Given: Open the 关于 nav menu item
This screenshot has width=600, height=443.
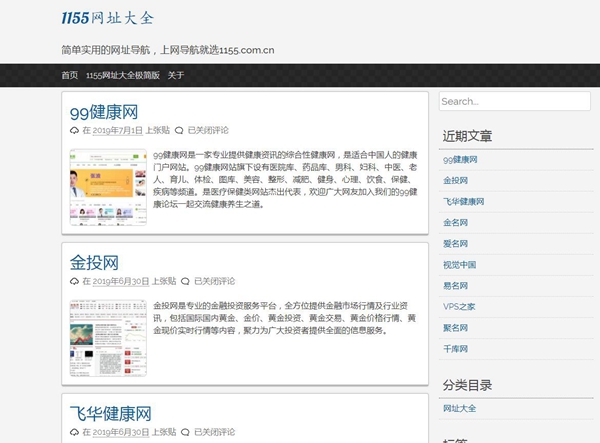Looking at the screenshot, I should coord(176,75).
